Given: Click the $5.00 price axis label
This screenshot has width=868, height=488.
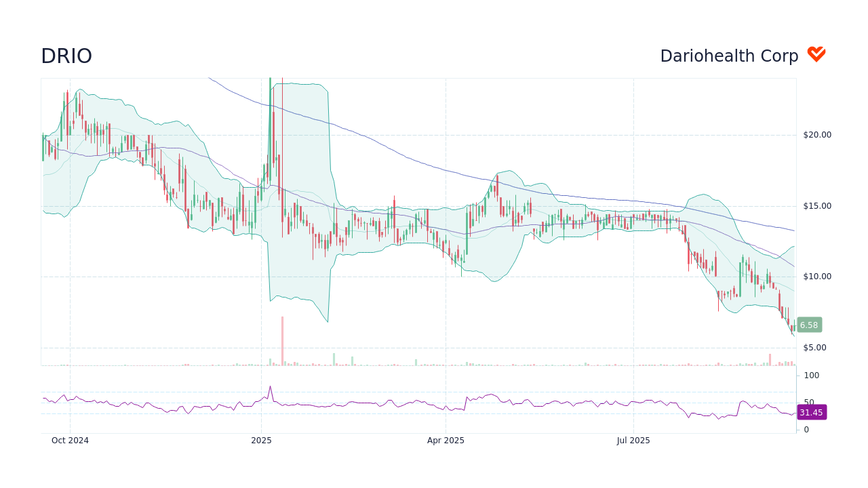Looking at the screenshot, I should click(x=814, y=348).
